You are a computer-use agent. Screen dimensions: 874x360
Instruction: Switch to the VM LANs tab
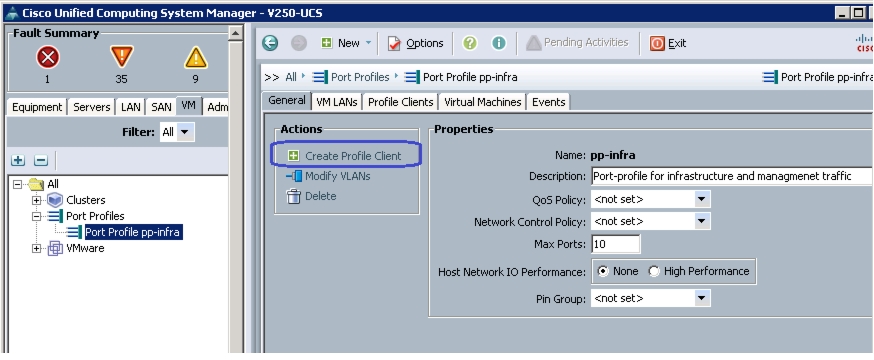click(x=337, y=102)
